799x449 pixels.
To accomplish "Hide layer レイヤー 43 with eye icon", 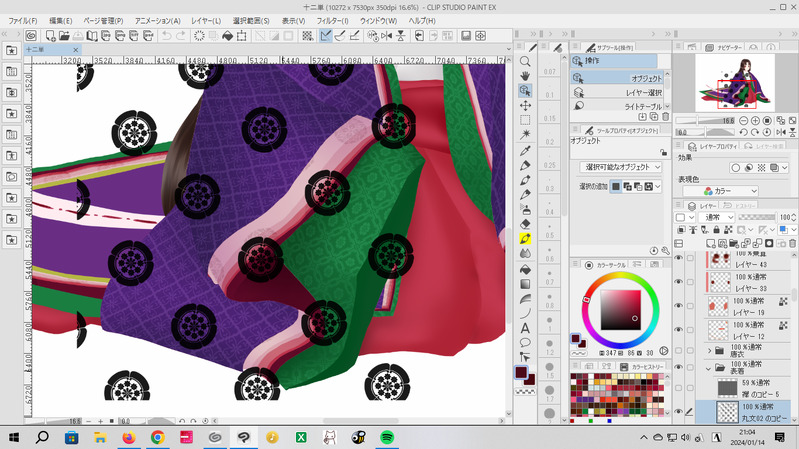I will 680,259.
